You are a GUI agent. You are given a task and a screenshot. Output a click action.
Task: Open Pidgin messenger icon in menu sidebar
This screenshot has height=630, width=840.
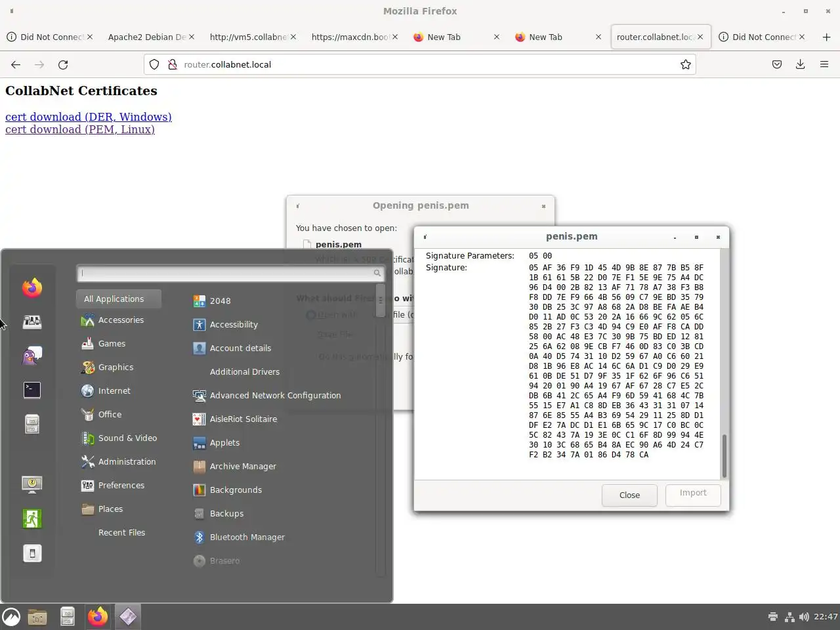tap(32, 356)
